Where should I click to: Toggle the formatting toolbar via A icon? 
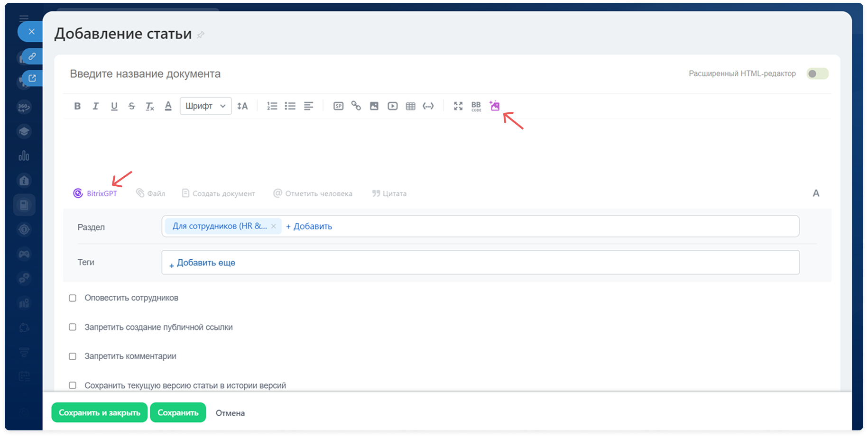816,193
